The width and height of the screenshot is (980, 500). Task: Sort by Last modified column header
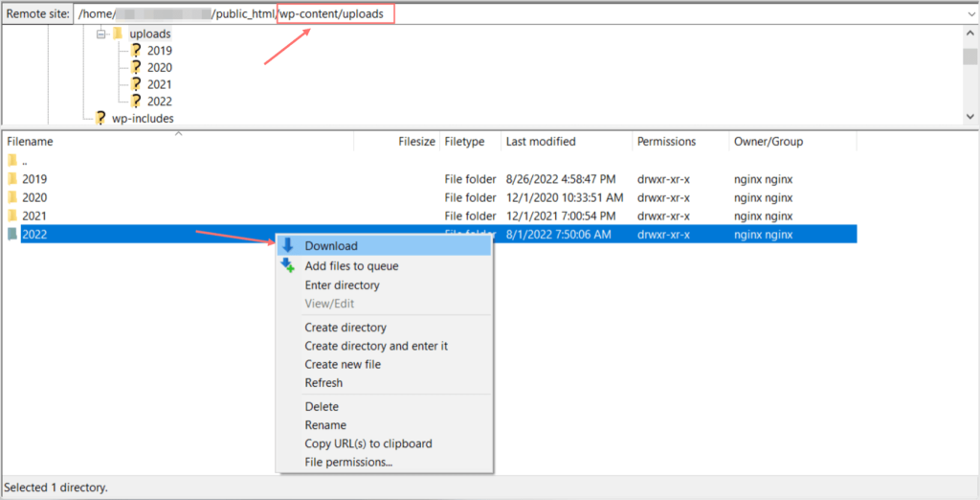pos(567,142)
